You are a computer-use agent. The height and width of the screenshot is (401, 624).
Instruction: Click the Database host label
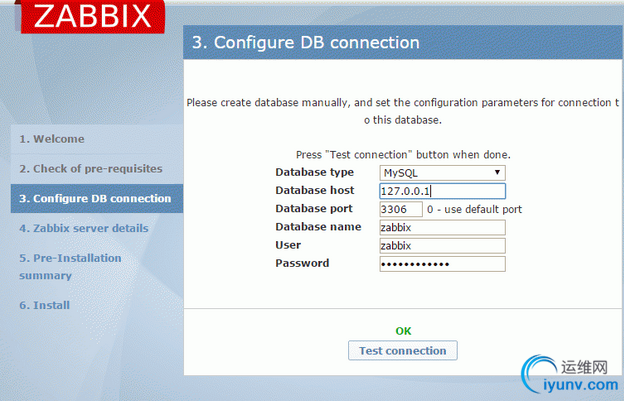(314, 191)
